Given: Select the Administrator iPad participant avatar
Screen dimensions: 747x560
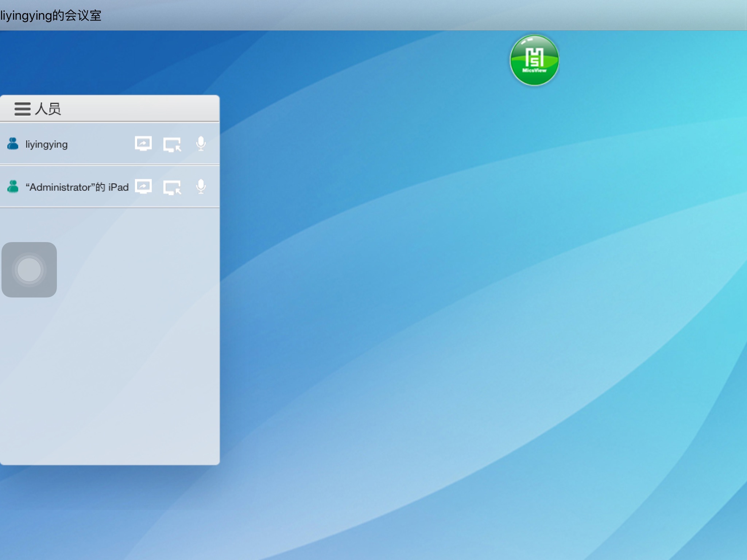Looking at the screenshot, I should [x=13, y=187].
